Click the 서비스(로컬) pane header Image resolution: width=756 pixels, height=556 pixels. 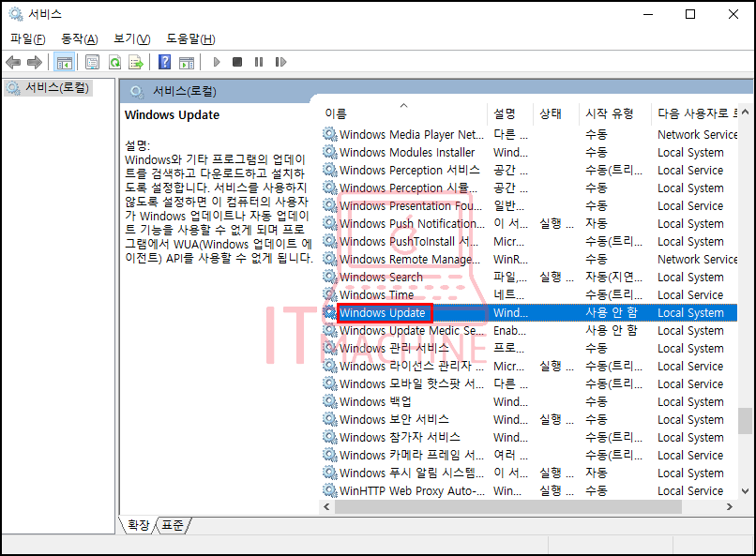coord(185,91)
